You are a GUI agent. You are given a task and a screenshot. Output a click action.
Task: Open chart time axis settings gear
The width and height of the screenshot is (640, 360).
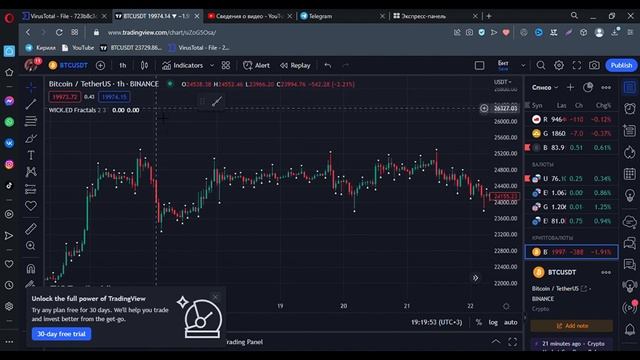506,306
